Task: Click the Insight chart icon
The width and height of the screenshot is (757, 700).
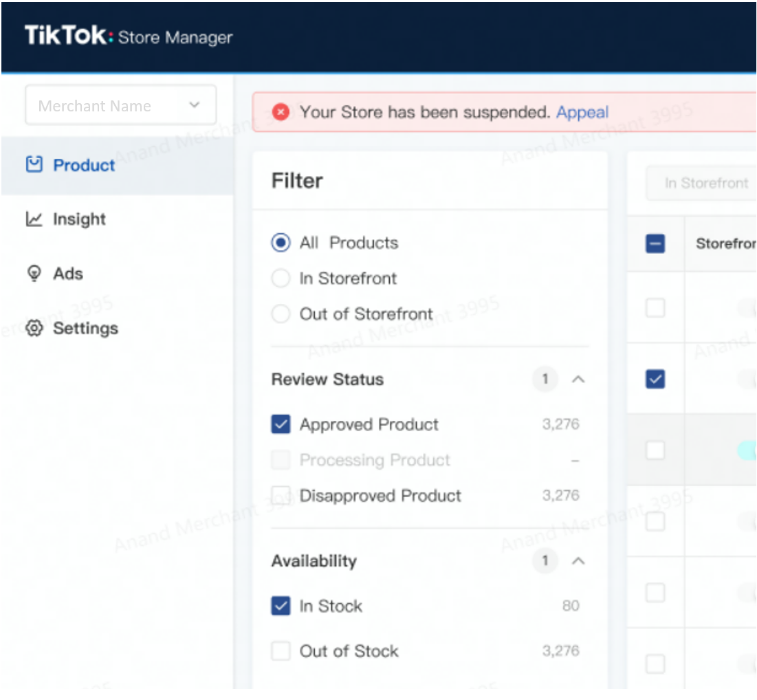Action: tap(34, 219)
